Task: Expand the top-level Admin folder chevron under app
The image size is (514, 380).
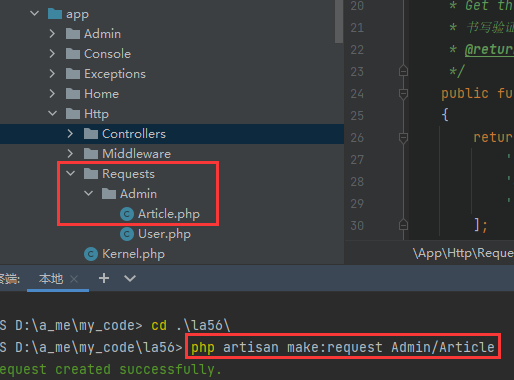Action: click(x=52, y=34)
